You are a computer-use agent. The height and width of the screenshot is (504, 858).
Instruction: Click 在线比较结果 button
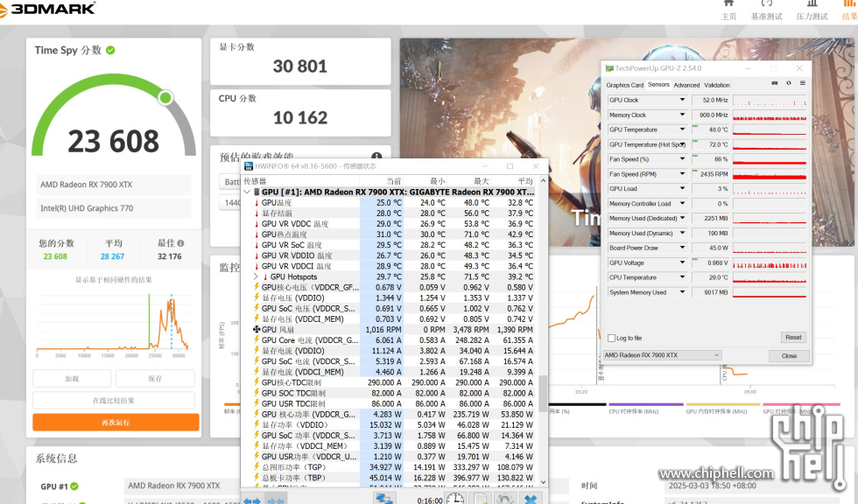pyautogui.click(x=114, y=400)
